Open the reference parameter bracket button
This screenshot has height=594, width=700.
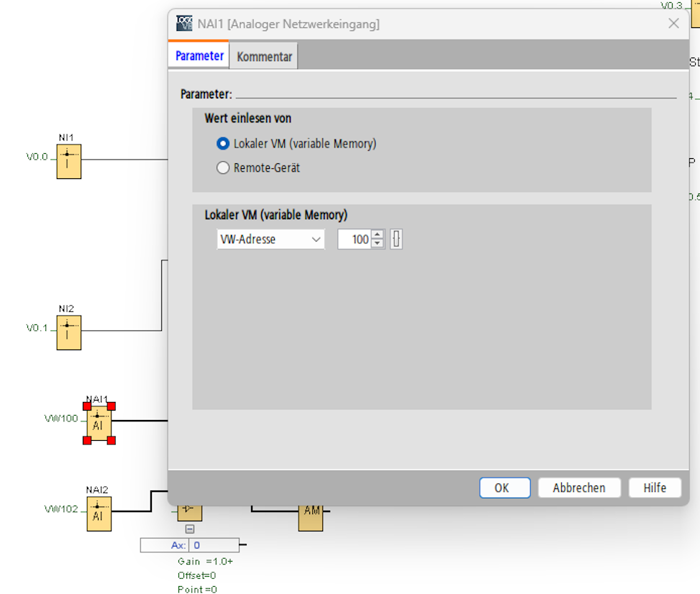point(396,239)
